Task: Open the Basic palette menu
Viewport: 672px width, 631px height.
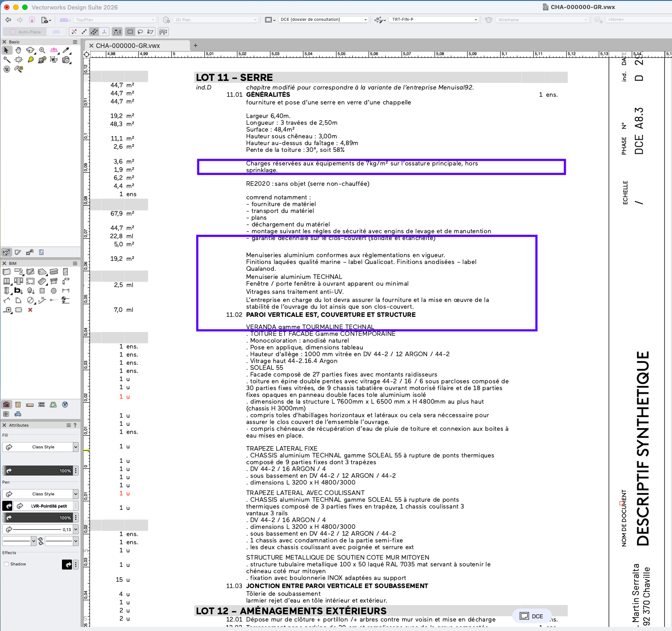Action: 75,42
